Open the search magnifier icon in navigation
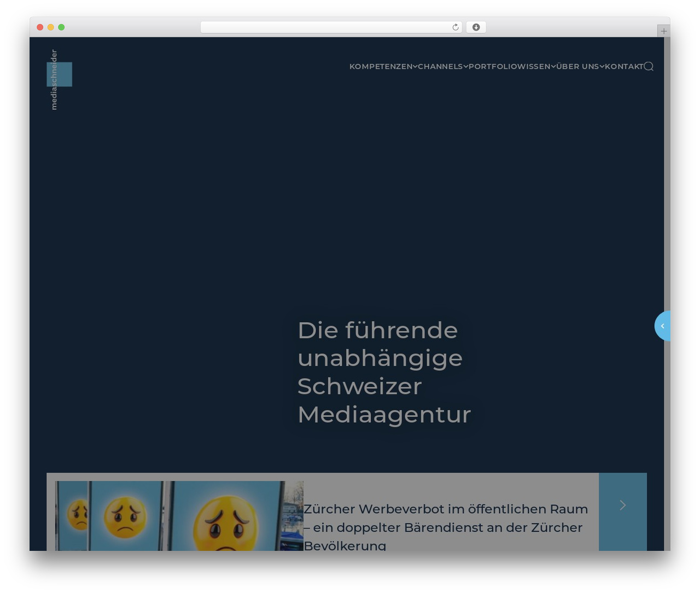This screenshot has width=700, height=593. (649, 66)
